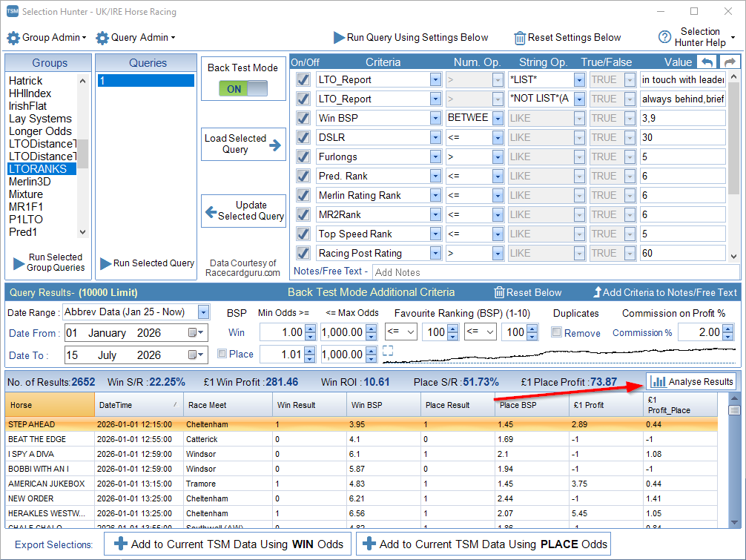The width and height of the screenshot is (746, 560).
Task: Open the Group Admin menu
Action: (47, 38)
